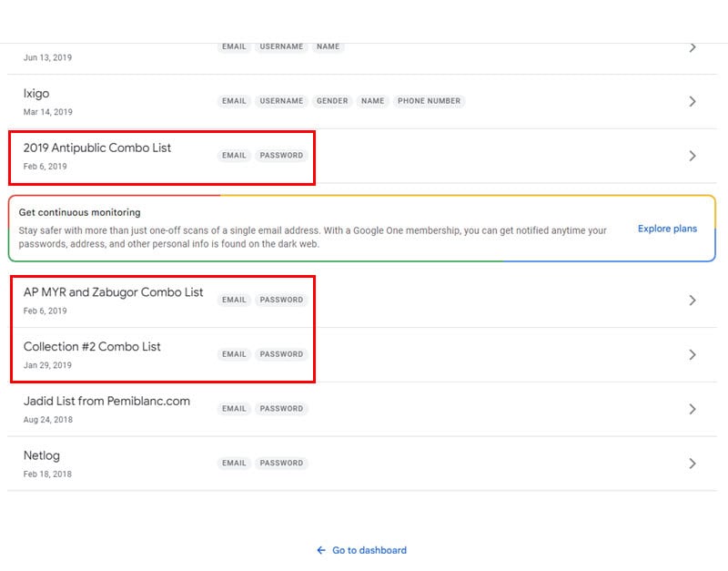Click the back arrow next to Go to dashboard
This screenshot has width=728, height=571.
(321, 550)
